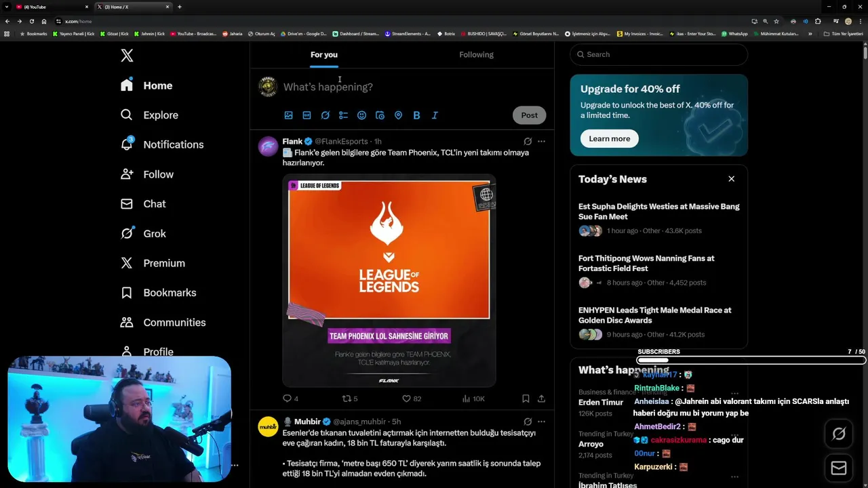Screen dimensions: 868x488
Task: Open the Yayıncı Paneli | Kick bookmark
Action: click(74, 34)
